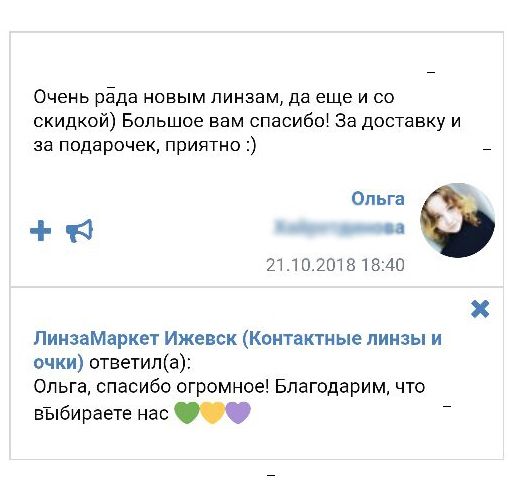Click the megaphone announce icon
This screenshot has height=488, width=527.
tap(79, 231)
